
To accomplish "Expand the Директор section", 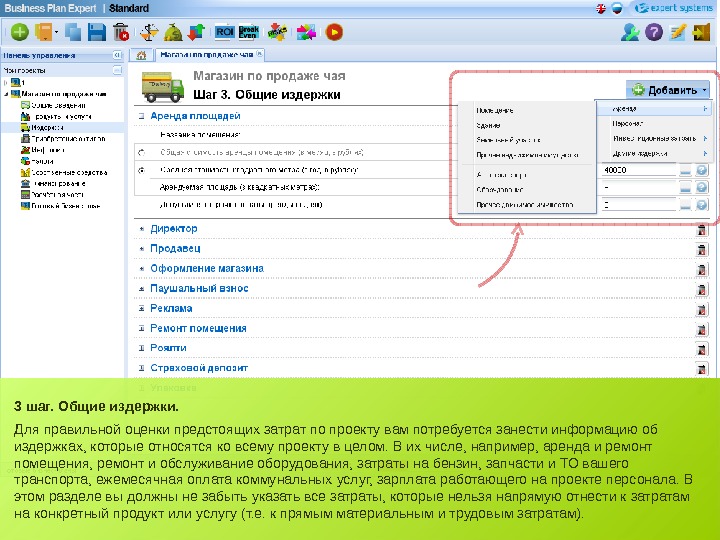I will pos(141,229).
